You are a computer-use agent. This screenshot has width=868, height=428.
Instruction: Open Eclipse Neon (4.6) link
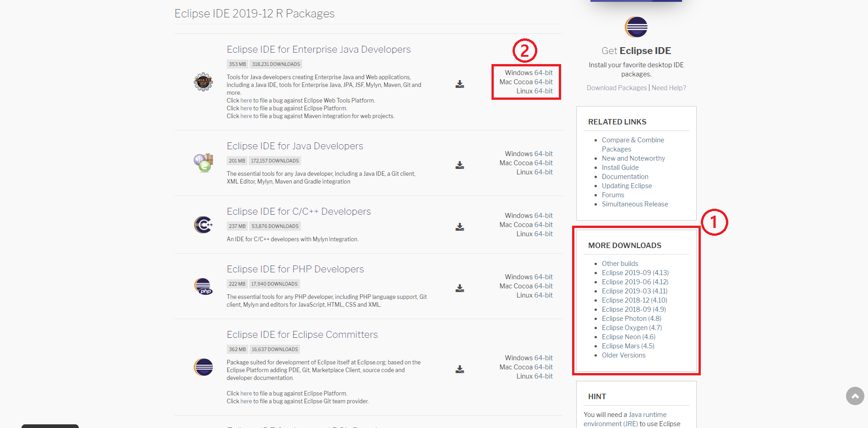(629, 337)
